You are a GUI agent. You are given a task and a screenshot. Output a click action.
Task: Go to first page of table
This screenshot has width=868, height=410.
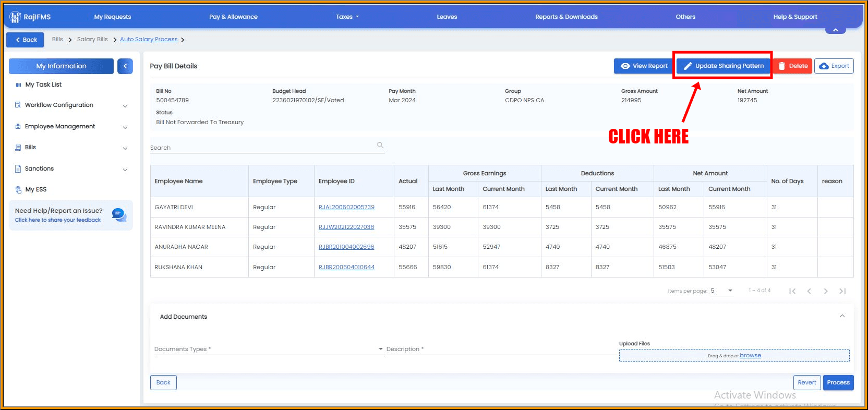[x=792, y=291]
